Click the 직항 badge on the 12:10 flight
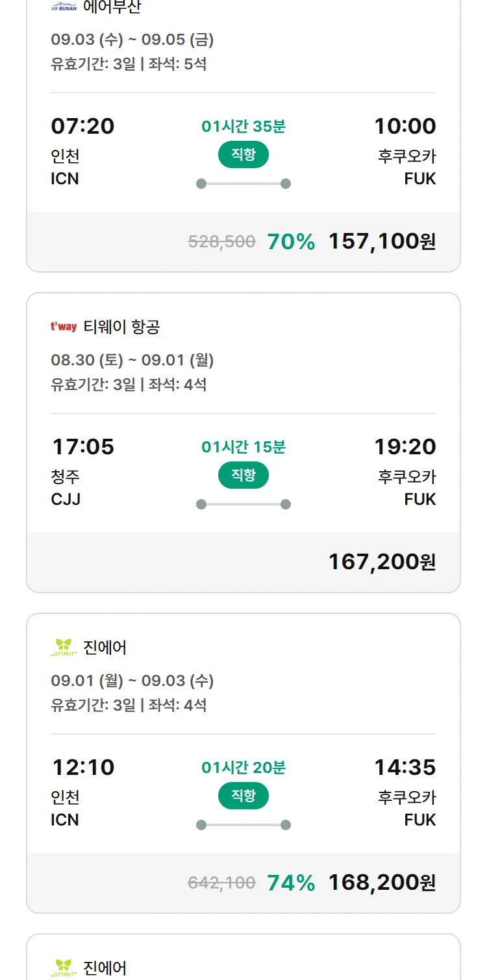 [x=243, y=796]
